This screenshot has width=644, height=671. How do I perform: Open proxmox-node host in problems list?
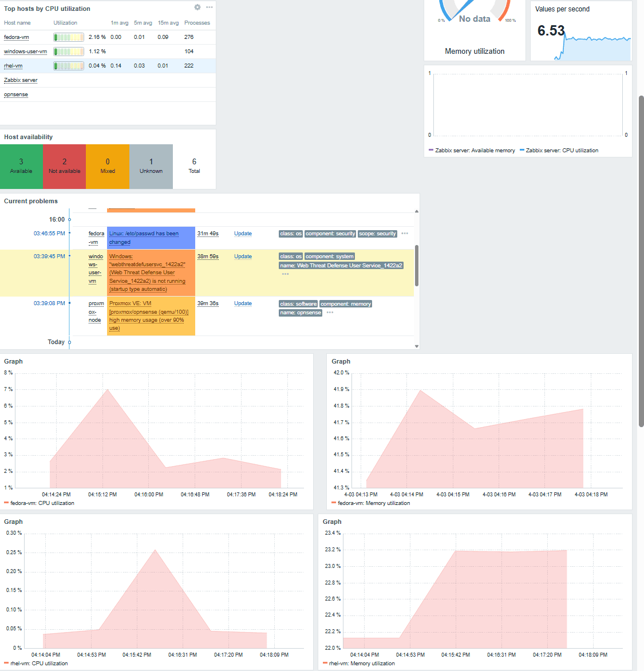[x=96, y=312]
